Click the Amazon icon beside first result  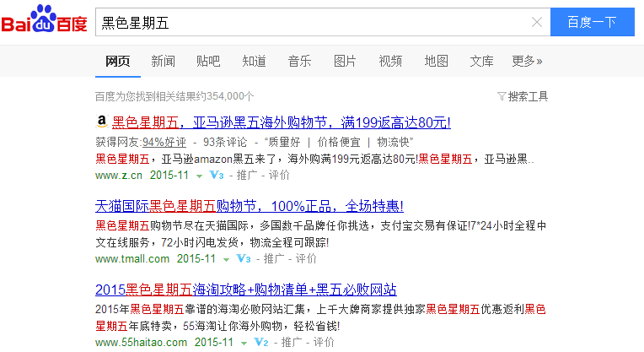point(101,122)
